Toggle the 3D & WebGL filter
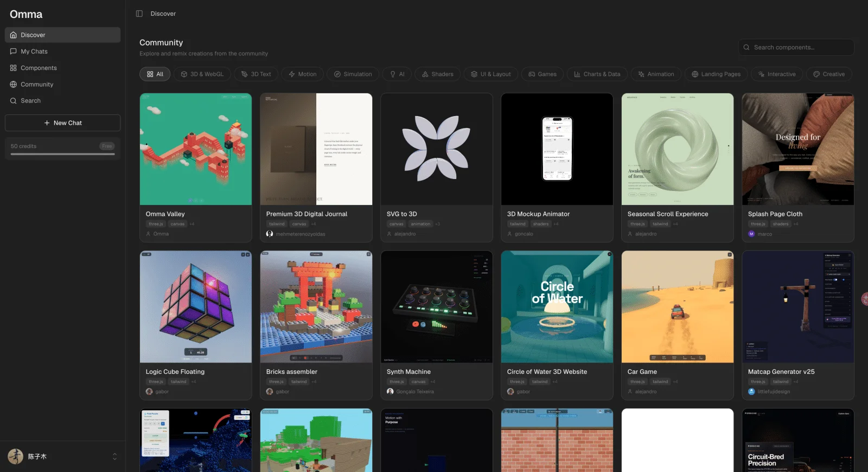The width and height of the screenshot is (868, 472). click(202, 74)
